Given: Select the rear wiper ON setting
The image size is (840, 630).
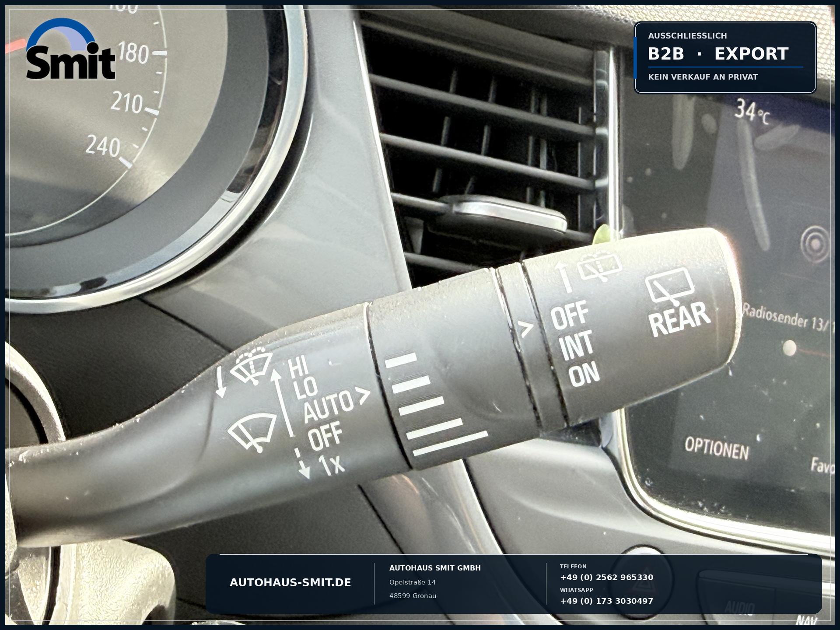Looking at the screenshot, I should point(584,374).
